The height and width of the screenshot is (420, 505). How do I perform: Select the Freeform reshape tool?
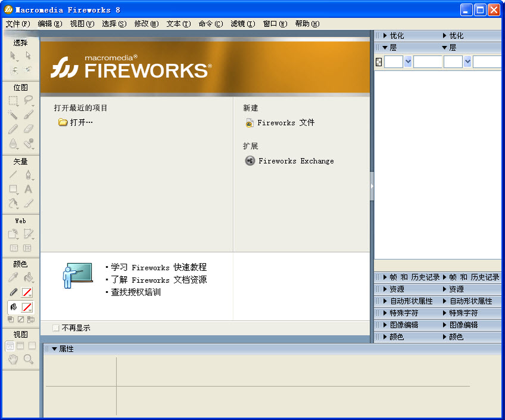coord(13,203)
